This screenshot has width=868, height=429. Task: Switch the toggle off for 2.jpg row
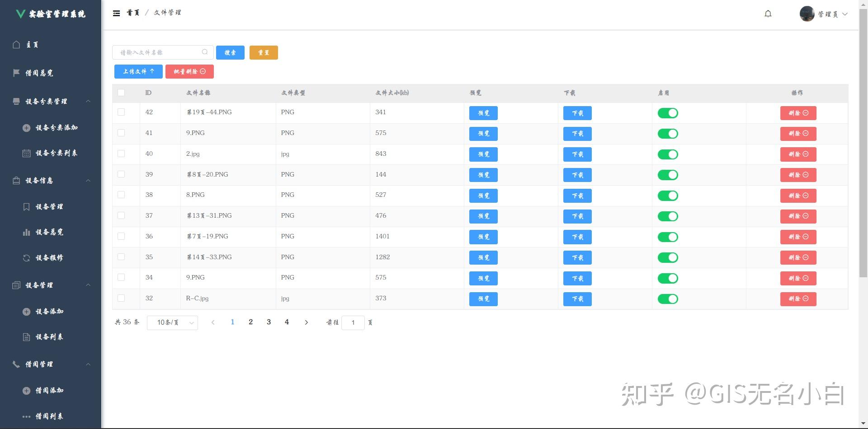coord(668,154)
